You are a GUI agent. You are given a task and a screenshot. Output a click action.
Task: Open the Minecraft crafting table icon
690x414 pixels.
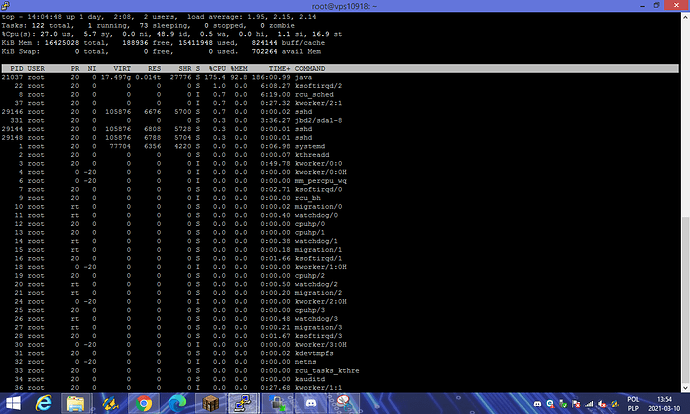pos(210,402)
